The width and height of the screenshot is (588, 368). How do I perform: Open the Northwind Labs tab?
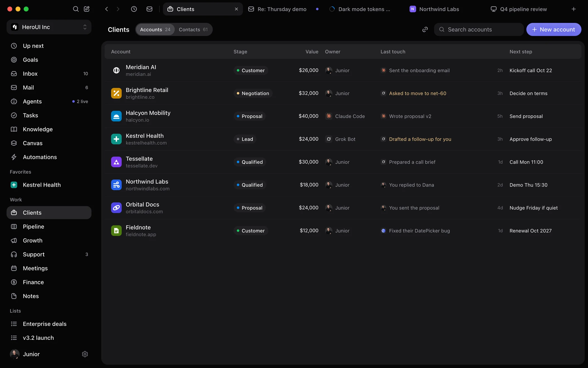(x=445, y=9)
